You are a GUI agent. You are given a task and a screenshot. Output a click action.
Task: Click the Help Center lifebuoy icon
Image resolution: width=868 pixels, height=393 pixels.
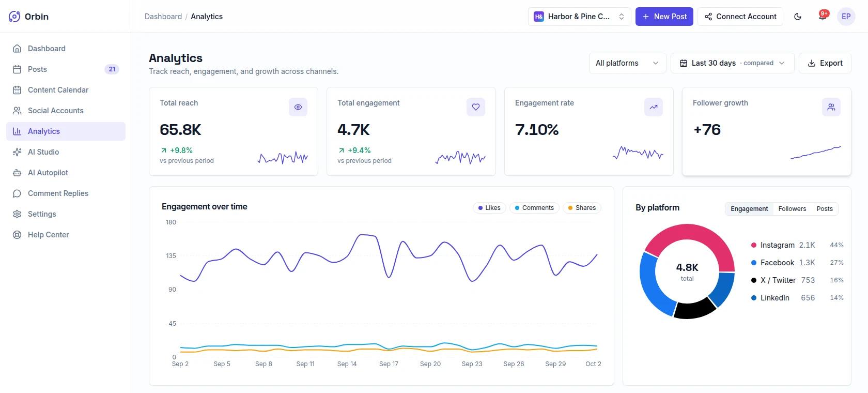[17, 235]
